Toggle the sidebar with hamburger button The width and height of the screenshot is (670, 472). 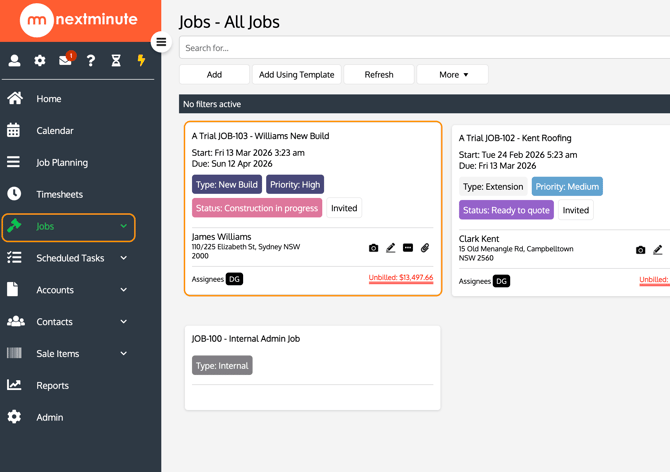pos(161,42)
